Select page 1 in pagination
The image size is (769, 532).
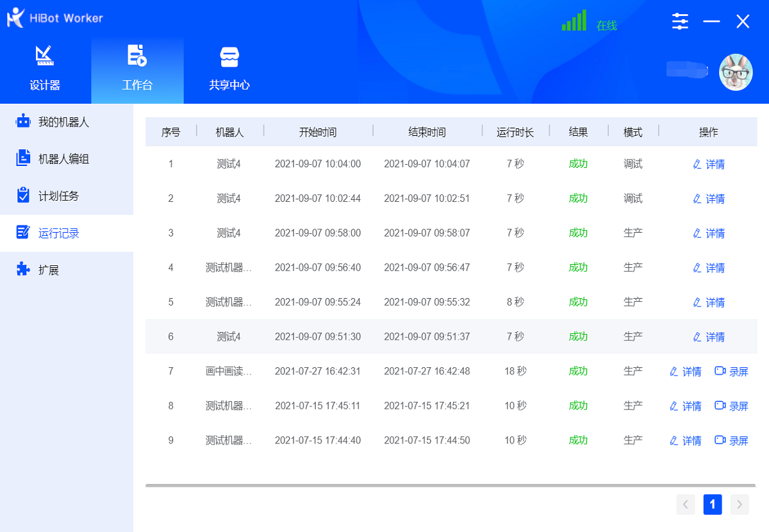pyautogui.click(x=713, y=504)
